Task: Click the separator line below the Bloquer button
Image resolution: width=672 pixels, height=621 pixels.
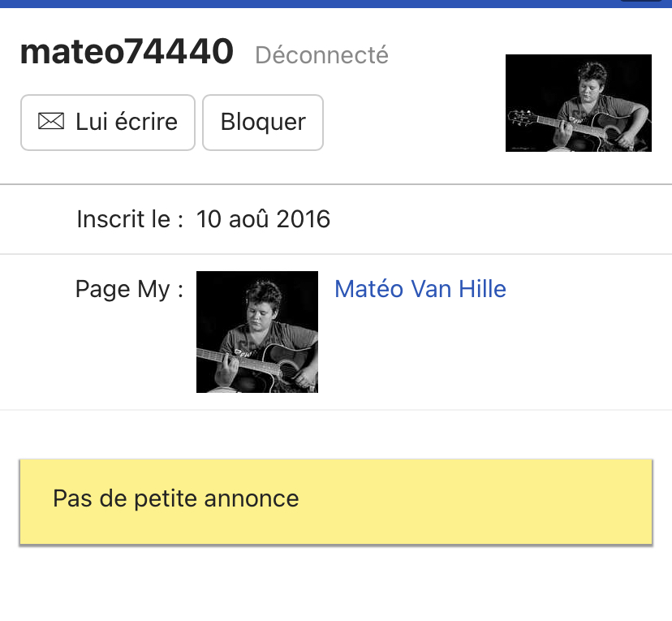Action: point(336,184)
